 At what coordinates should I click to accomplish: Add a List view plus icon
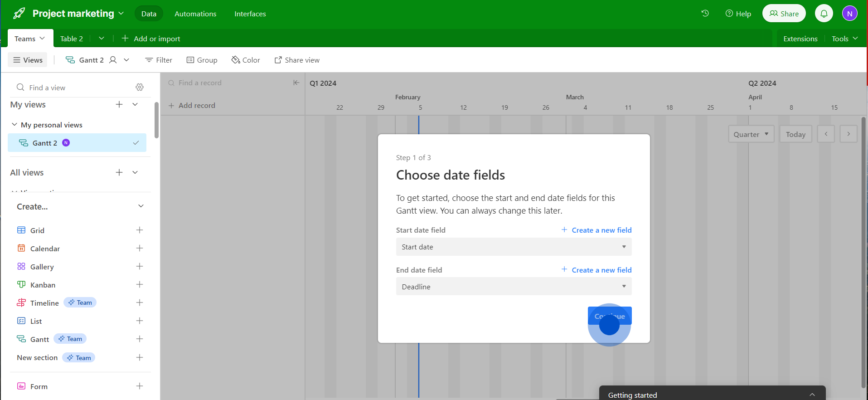coord(140,321)
